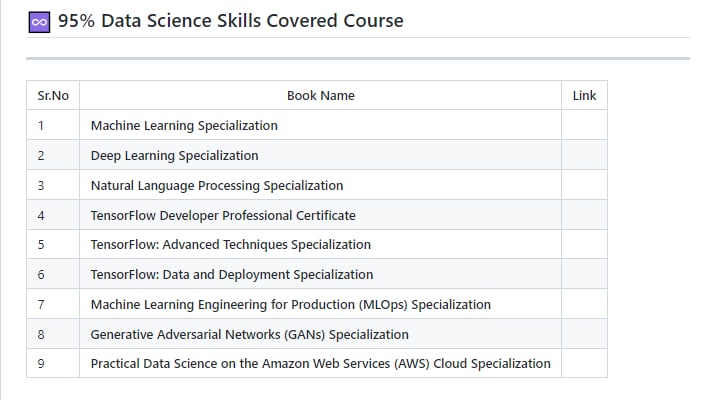Image resolution: width=707 pixels, height=400 pixels.
Task: Click the '95% Data Science Skills Covered Course' heading
Action: [x=230, y=21]
